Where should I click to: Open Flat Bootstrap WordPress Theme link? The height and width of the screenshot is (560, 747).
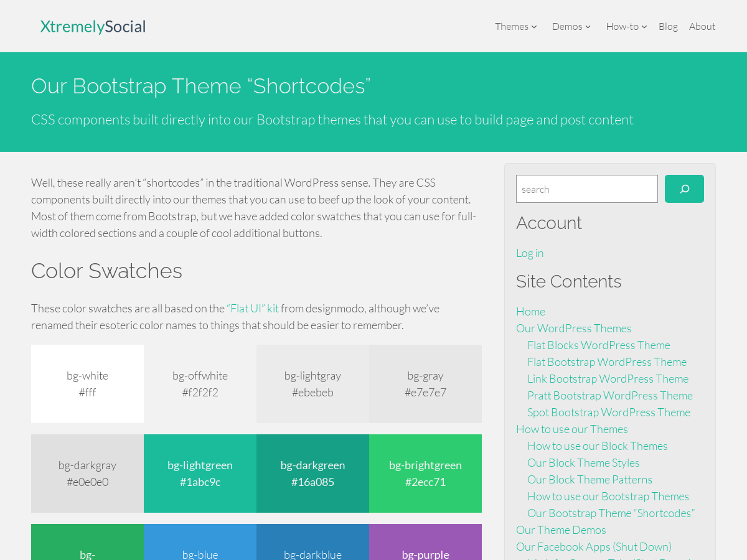tap(607, 362)
